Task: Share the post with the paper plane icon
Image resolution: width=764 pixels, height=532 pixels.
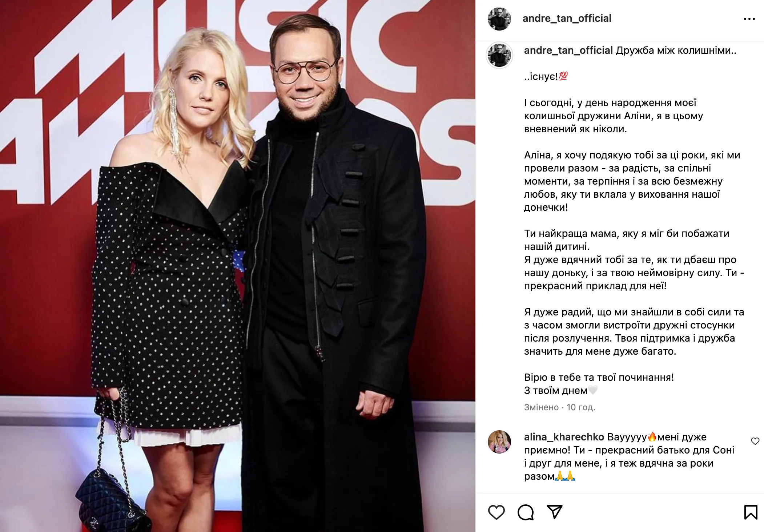Action: point(555,512)
